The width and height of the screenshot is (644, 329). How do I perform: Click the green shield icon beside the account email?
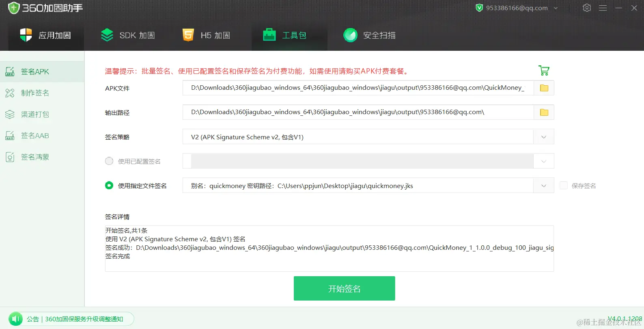[x=479, y=8]
